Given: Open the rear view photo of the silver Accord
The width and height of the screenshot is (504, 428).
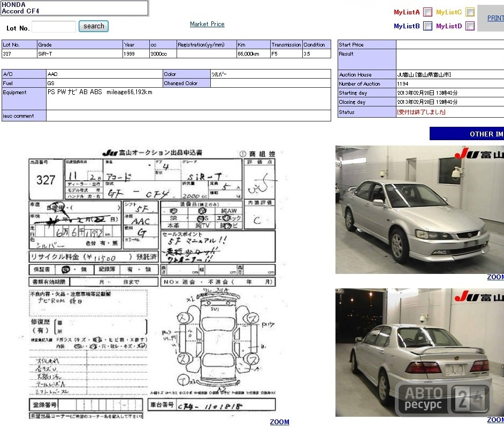Looking at the screenshot, I should [419, 353].
